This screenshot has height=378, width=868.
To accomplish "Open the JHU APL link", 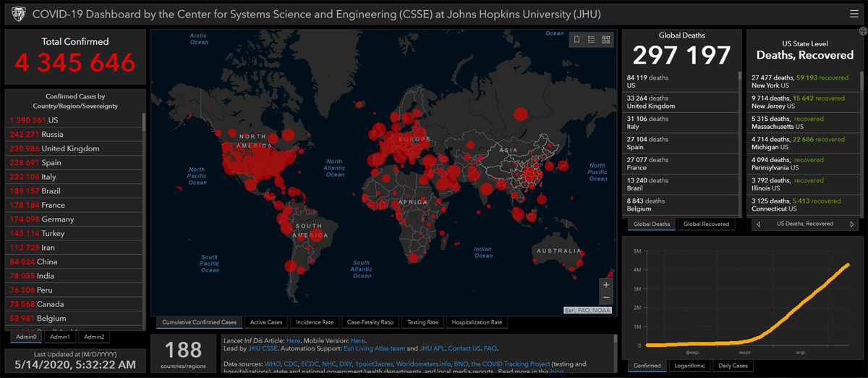I will point(433,348).
